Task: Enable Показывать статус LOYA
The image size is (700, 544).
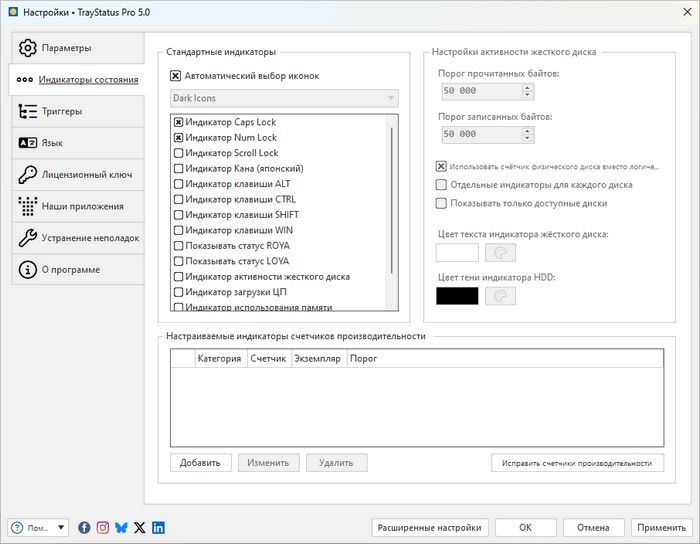Action: tap(179, 261)
